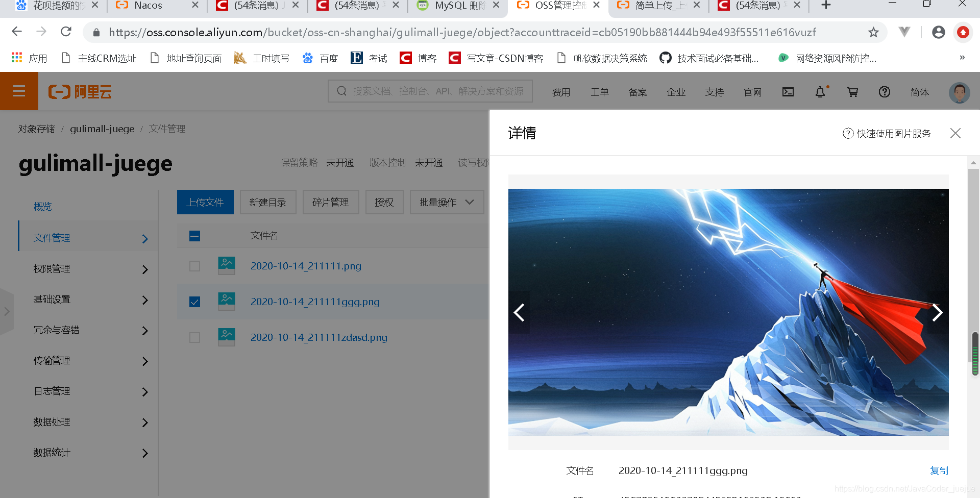Open 企业 in top navigation

pos(676,92)
